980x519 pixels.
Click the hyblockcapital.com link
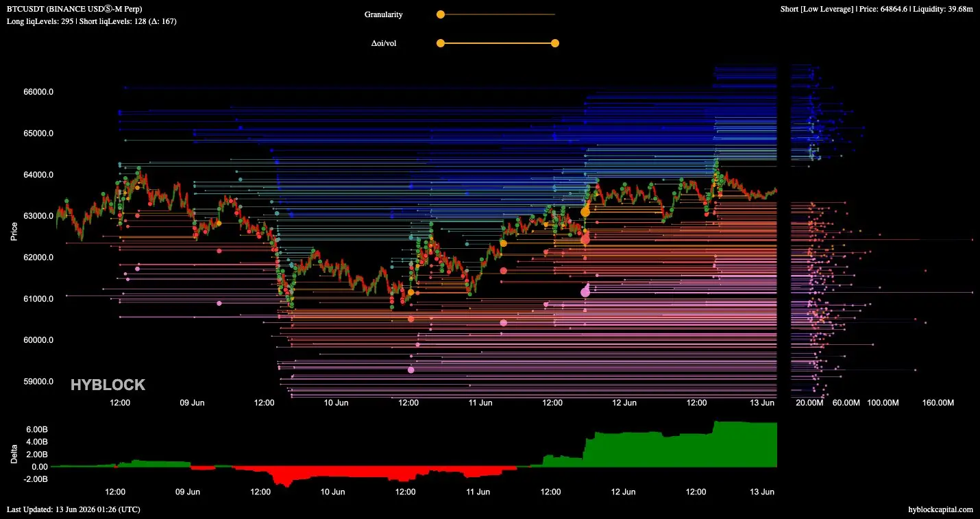point(940,509)
